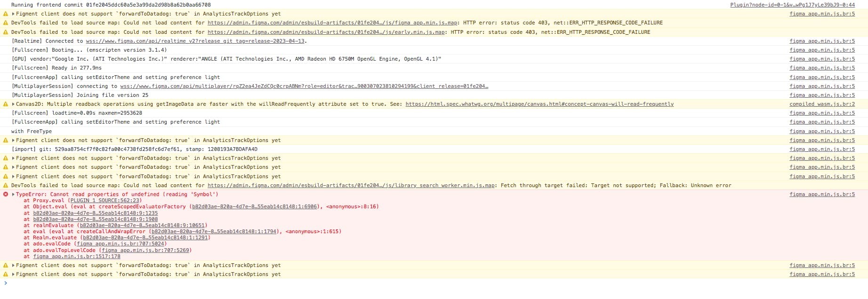Open the stack link ending 9:1235
The height and width of the screenshot is (299, 868).
96,213
